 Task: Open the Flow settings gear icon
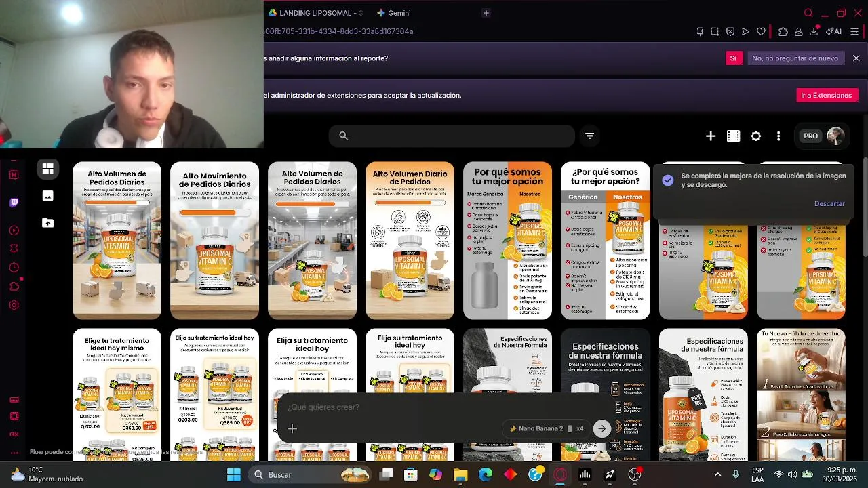tap(756, 136)
